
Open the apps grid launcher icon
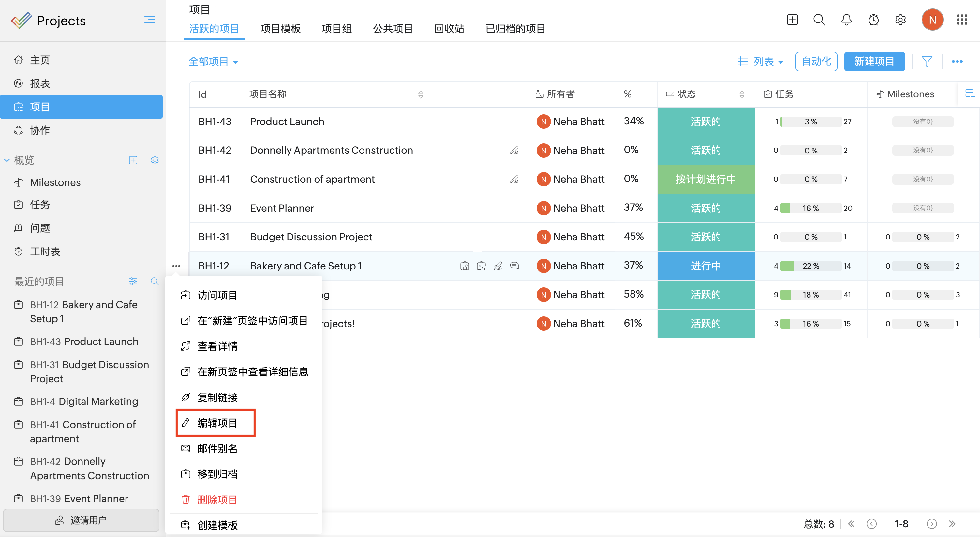962,20
